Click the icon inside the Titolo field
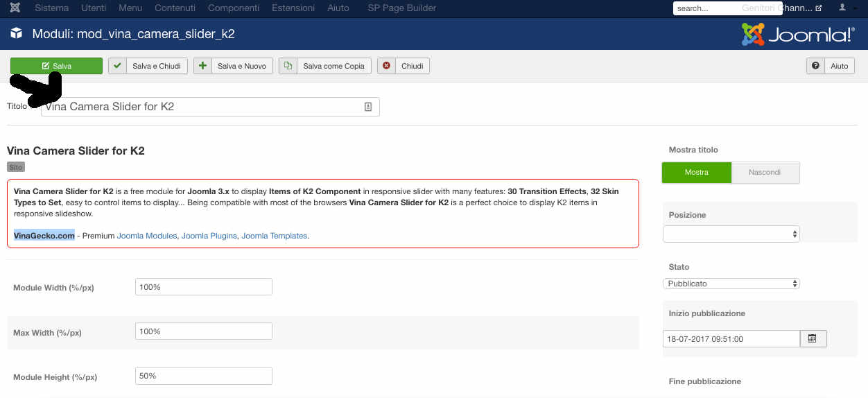This screenshot has width=868, height=398. [368, 107]
